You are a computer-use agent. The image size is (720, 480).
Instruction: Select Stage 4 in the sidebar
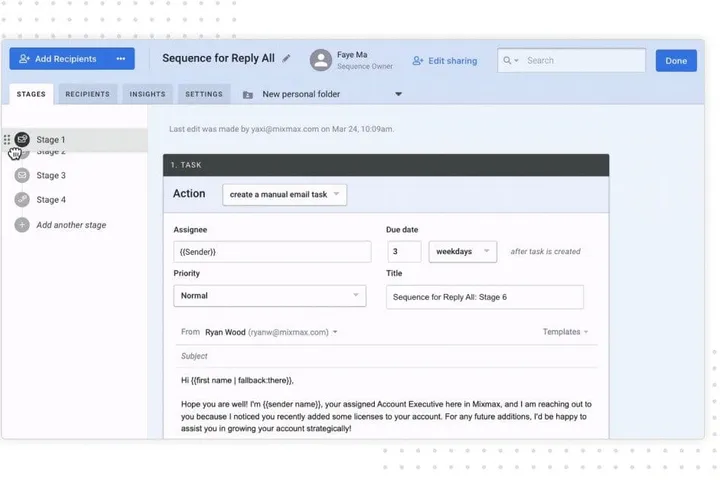(x=51, y=200)
